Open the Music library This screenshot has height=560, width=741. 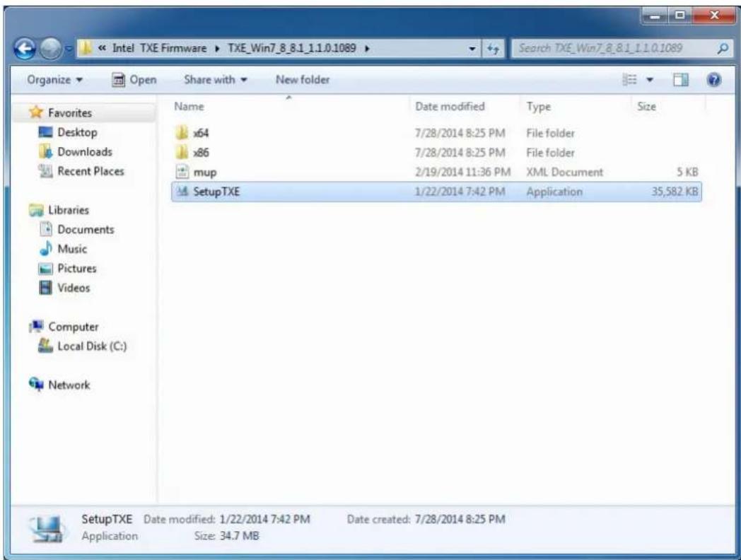(x=72, y=249)
